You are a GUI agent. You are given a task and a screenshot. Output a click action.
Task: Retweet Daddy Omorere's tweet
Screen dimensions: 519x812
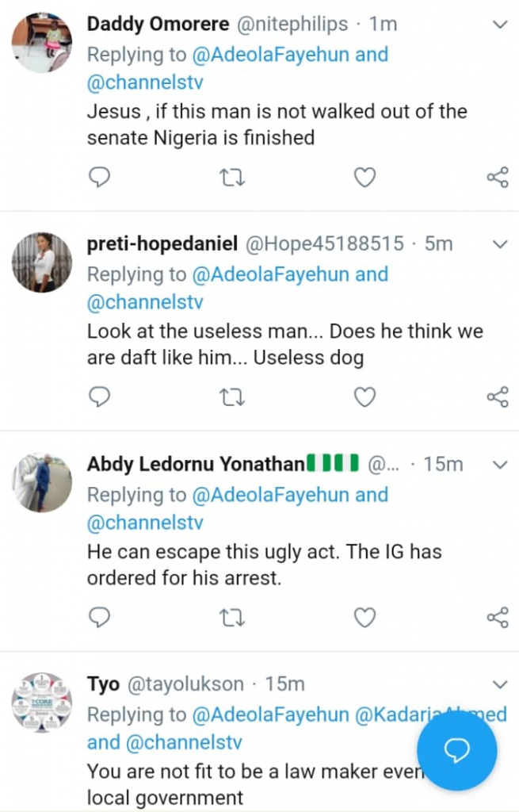click(232, 177)
